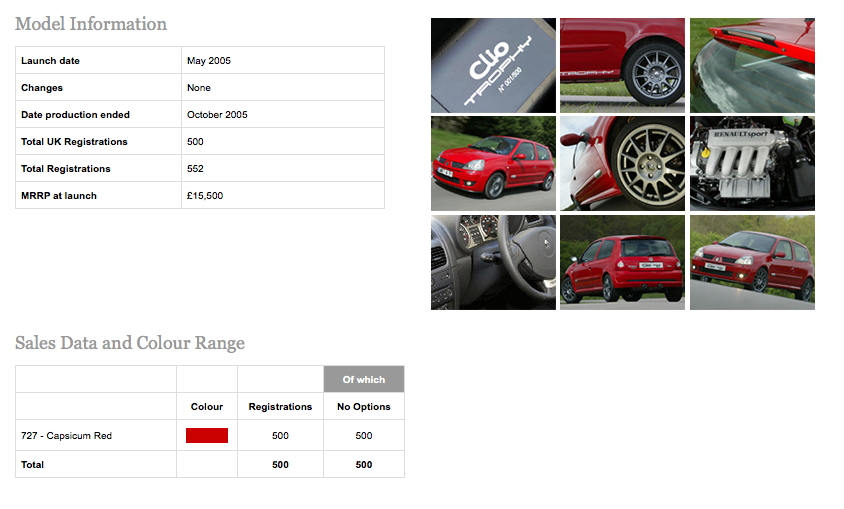The height and width of the screenshot is (509, 844).
Task: Click the 'October 2005' value
Action: click(217, 115)
